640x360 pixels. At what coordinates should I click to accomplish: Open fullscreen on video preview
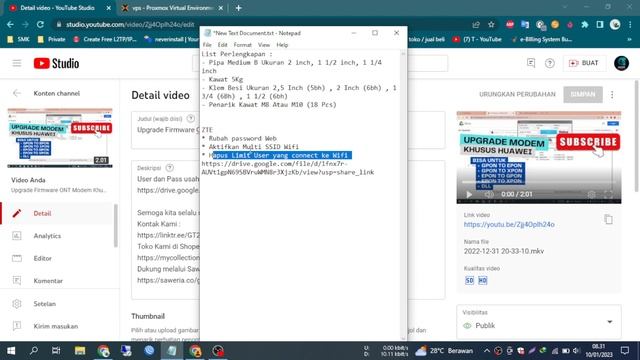608,194
